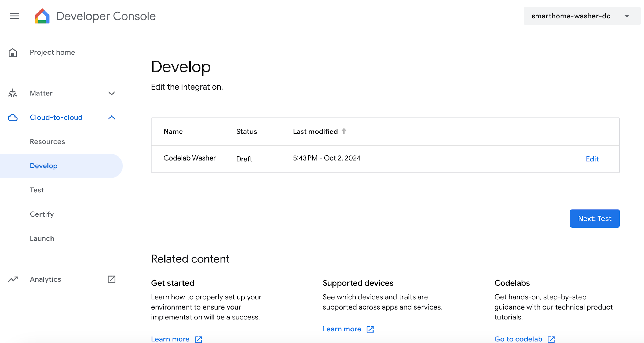Select the Certify menu item in sidebar
The height and width of the screenshot is (343, 644).
coord(42,214)
